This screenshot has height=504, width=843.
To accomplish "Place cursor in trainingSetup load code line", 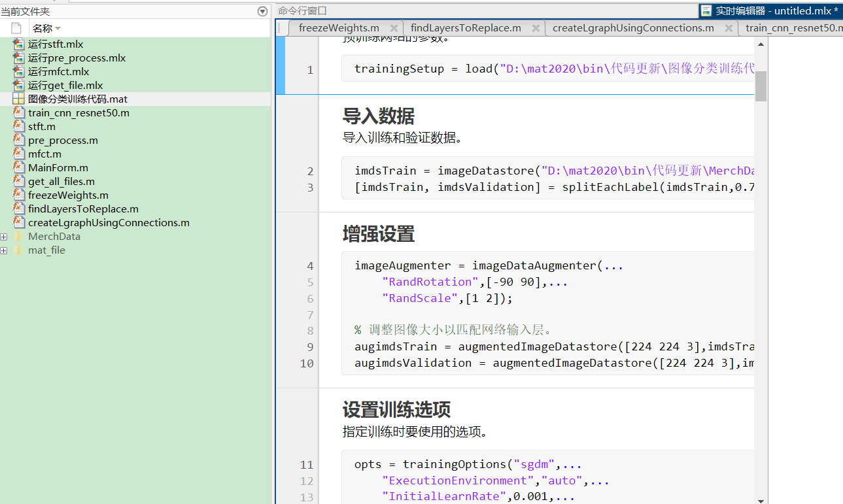I will pyautogui.click(x=554, y=69).
